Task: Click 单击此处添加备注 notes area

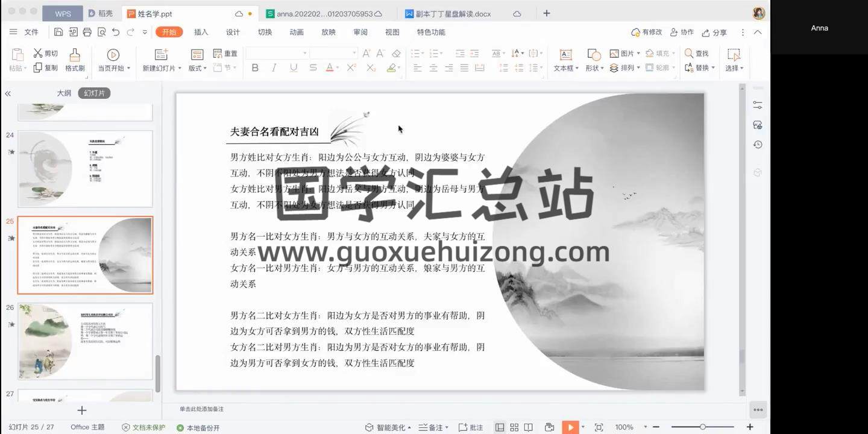Action: (201, 409)
